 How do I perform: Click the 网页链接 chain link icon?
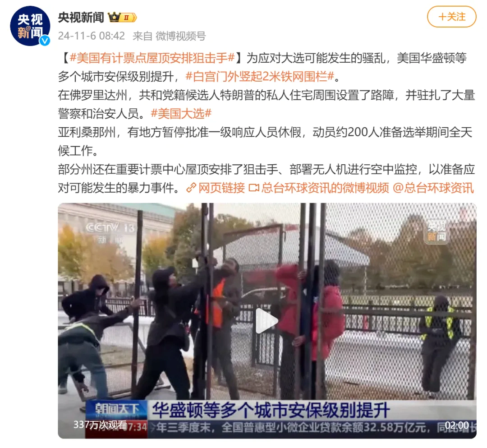click(x=191, y=188)
